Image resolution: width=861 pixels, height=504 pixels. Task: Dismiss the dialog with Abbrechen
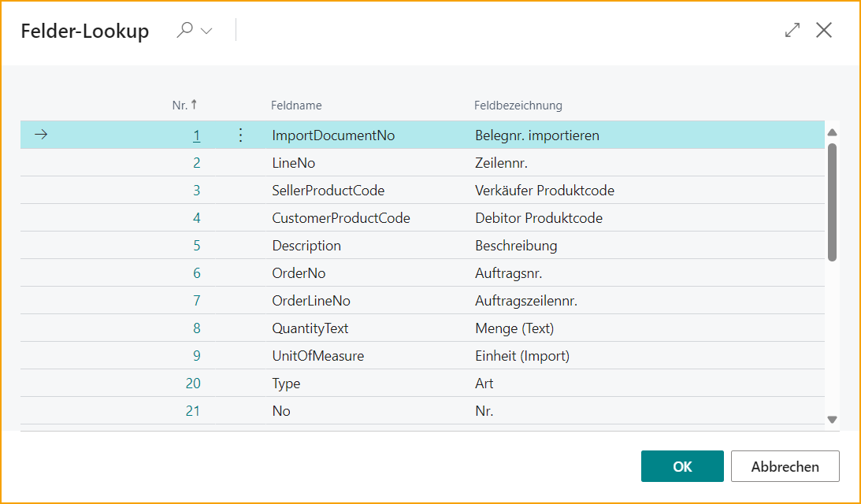pyautogui.click(x=785, y=465)
